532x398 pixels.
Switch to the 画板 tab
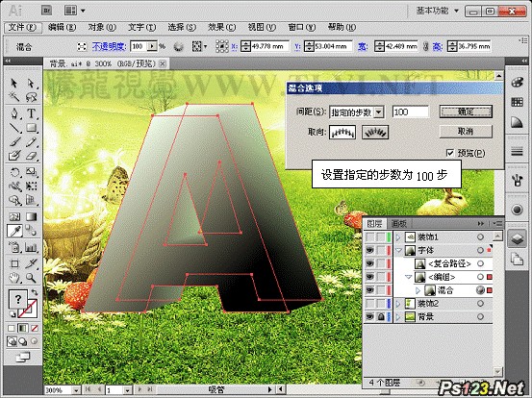(x=398, y=224)
